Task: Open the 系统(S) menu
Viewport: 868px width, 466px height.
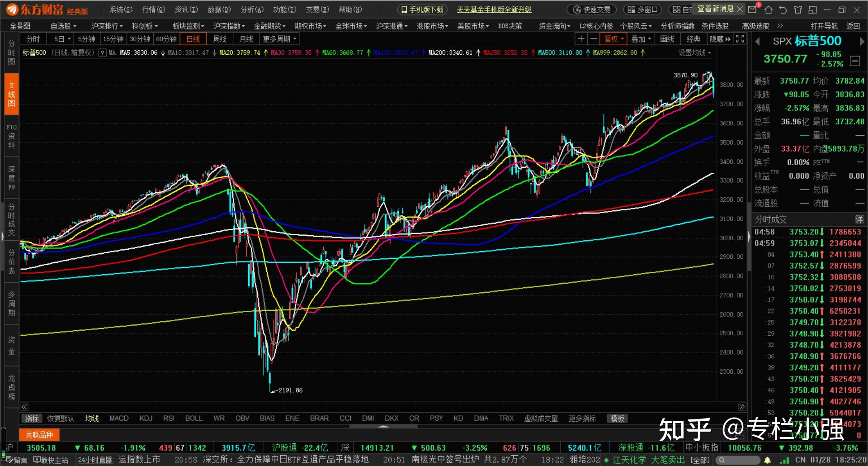Action: 121,10
